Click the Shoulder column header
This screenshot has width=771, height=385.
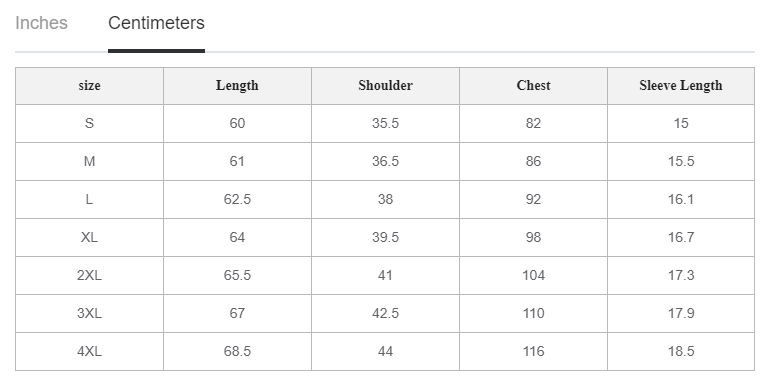386,86
